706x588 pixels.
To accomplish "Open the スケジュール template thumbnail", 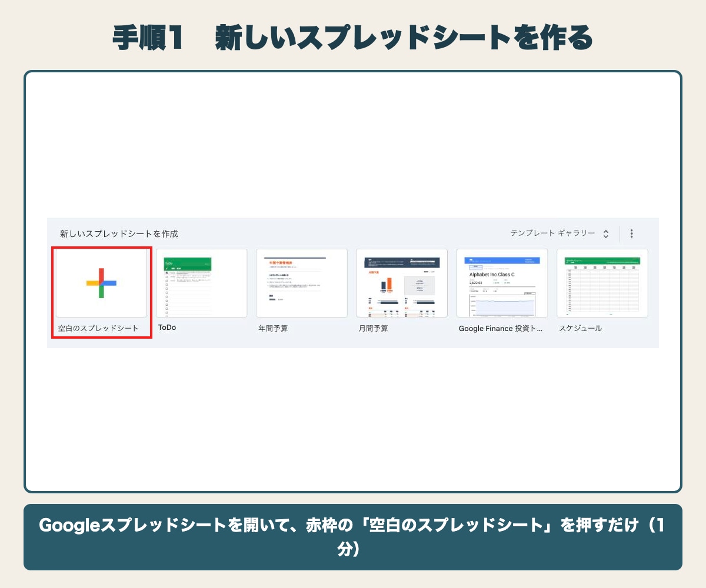I will pyautogui.click(x=602, y=283).
